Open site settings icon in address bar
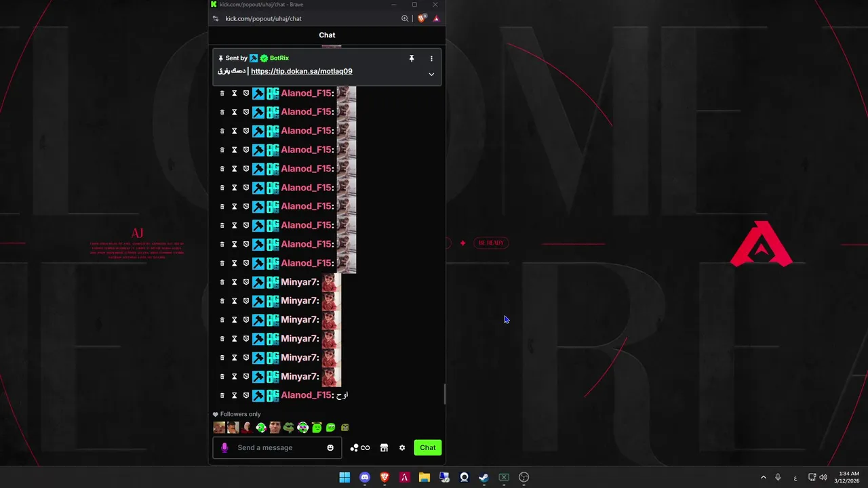Screen dimensions: 868x488 point(216,19)
